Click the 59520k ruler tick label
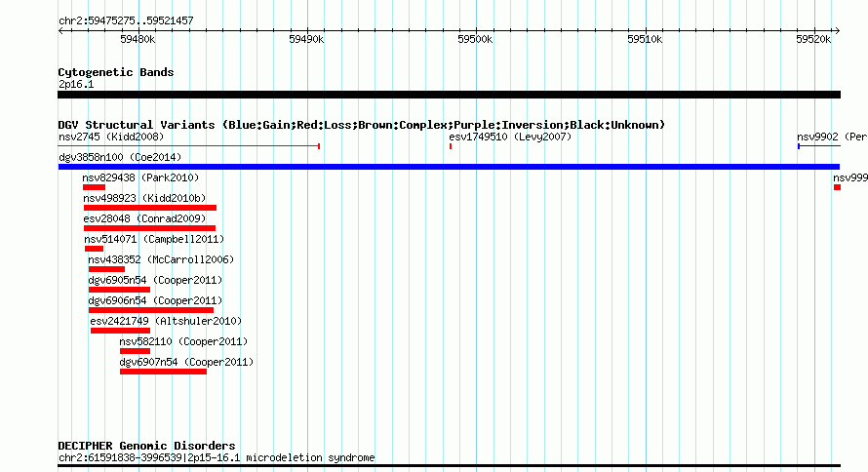The height and width of the screenshot is (472, 868). (x=813, y=39)
